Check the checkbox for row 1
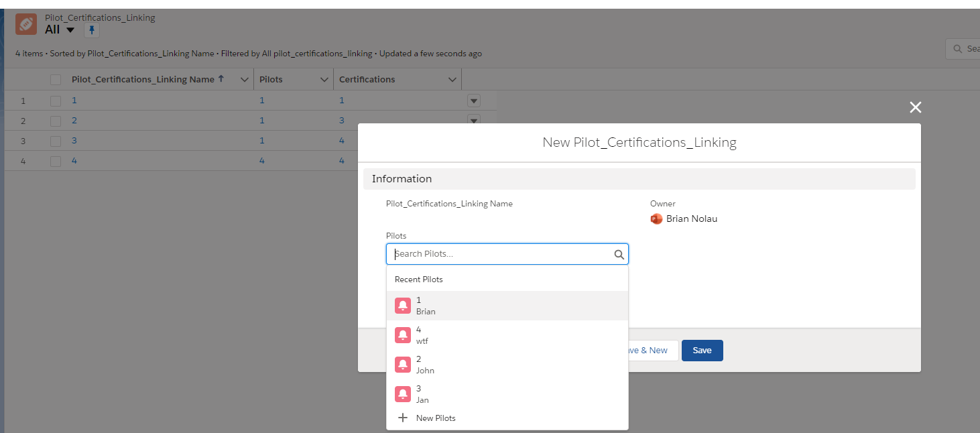980x433 pixels. 56,101
